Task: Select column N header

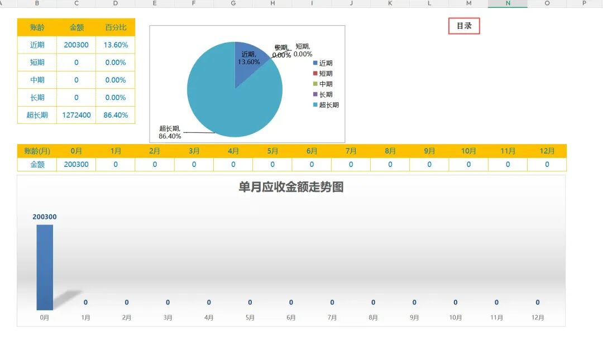Action: 508,3
